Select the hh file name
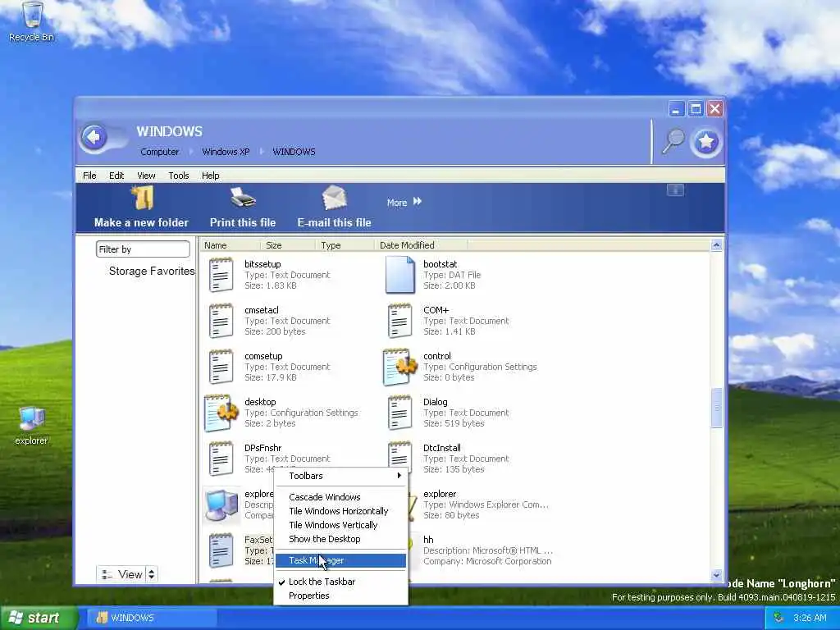The height and width of the screenshot is (630, 840). point(428,540)
